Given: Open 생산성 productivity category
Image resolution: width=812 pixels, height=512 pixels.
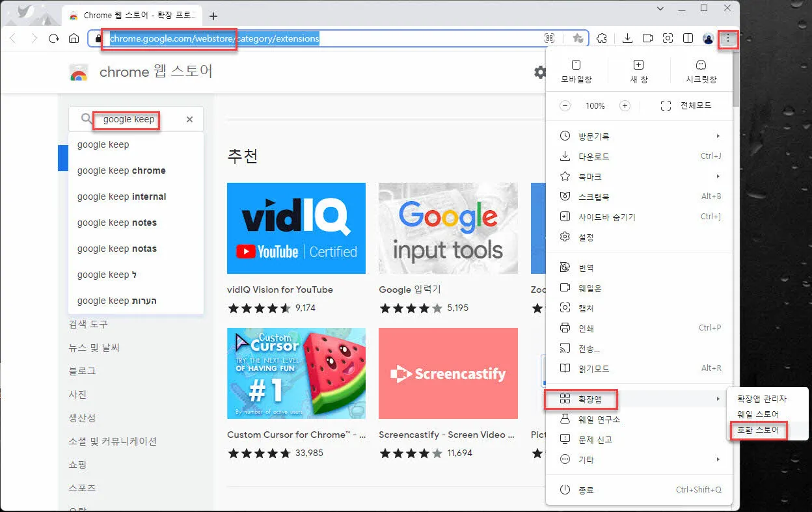Looking at the screenshot, I should pos(82,418).
